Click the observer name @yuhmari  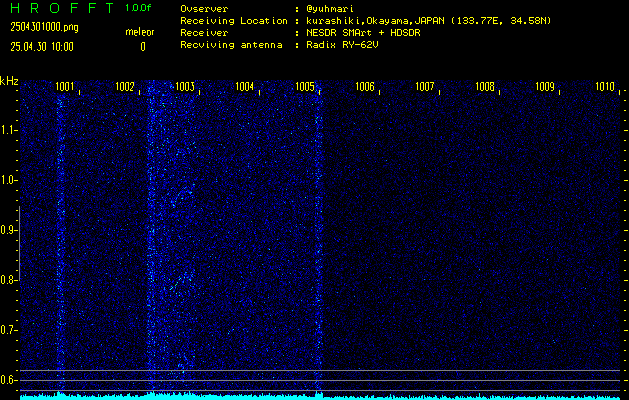(330, 9)
